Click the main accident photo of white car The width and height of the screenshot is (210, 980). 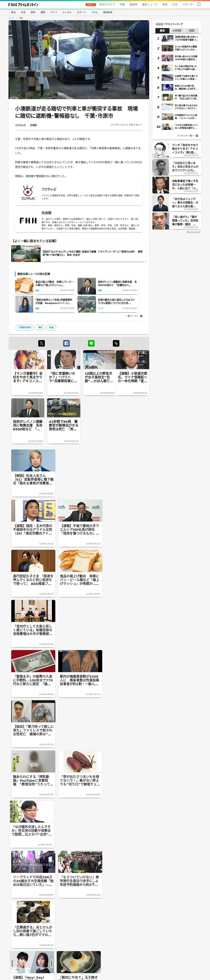(x=79, y=60)
